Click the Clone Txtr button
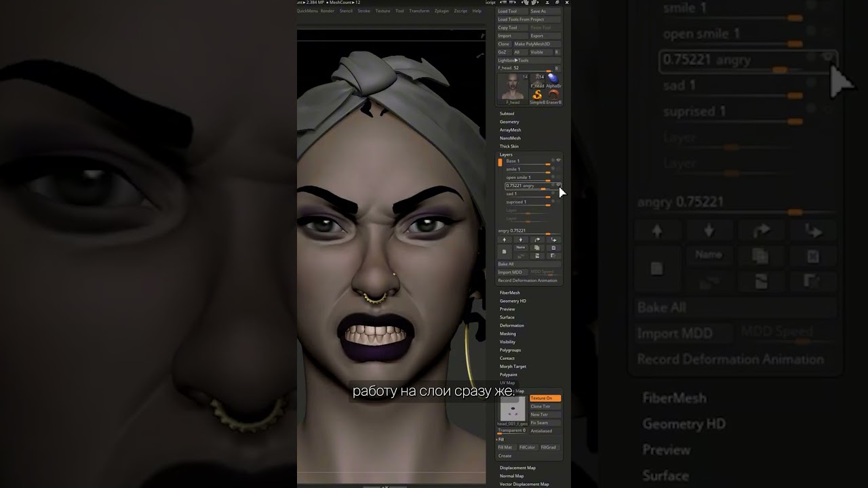This screenshot has width=868, height=488. (545, 407)
